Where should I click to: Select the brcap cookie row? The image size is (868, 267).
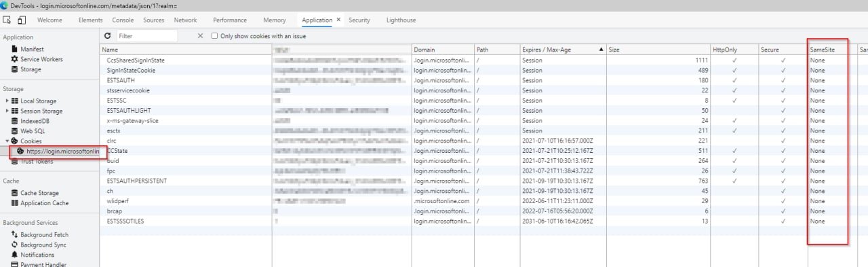click(x=484, y=211)
